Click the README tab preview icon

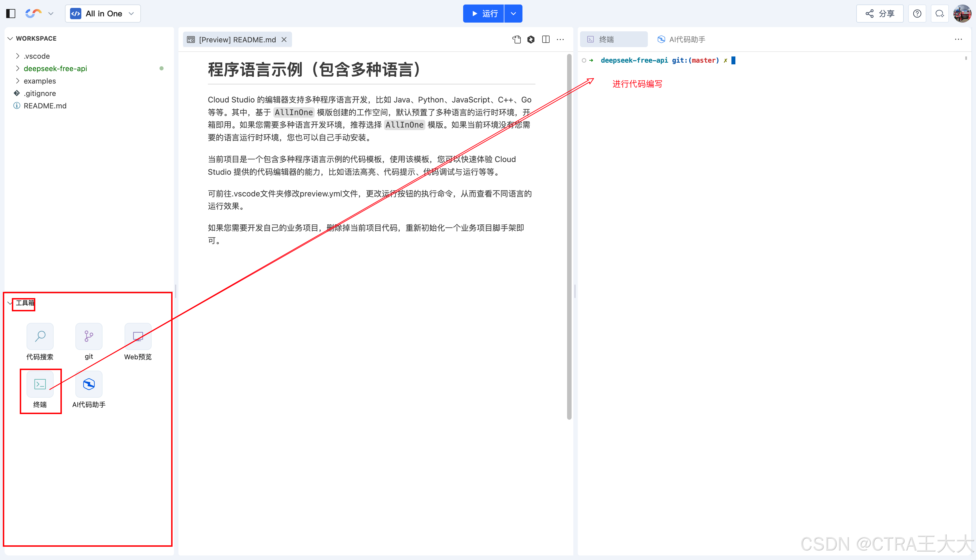tap(191, 40)
